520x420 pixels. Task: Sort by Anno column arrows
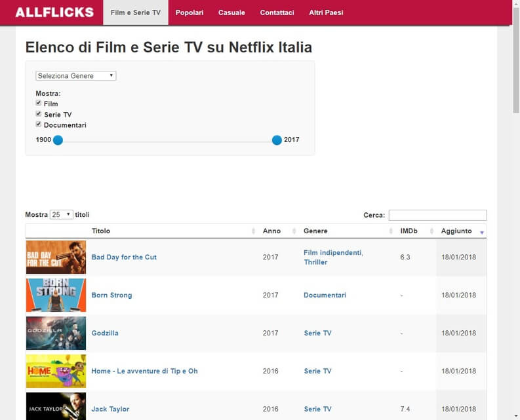pyautogui.click(x=294, y=231)
